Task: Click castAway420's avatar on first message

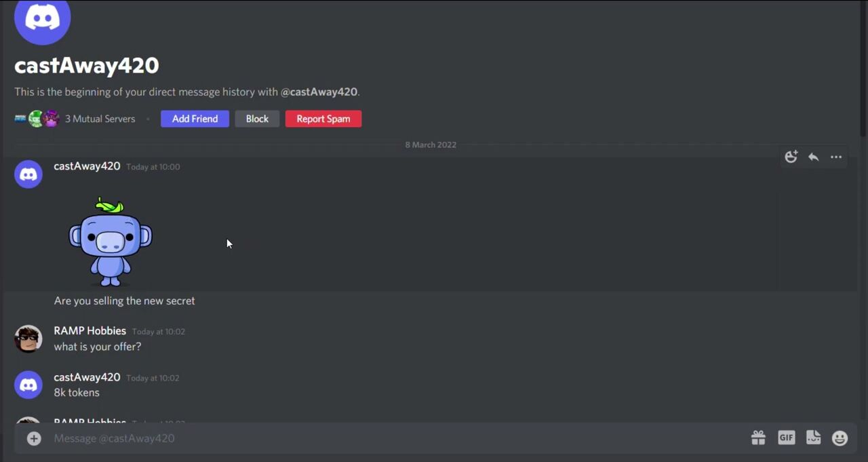Action: (x=28, y=174)
